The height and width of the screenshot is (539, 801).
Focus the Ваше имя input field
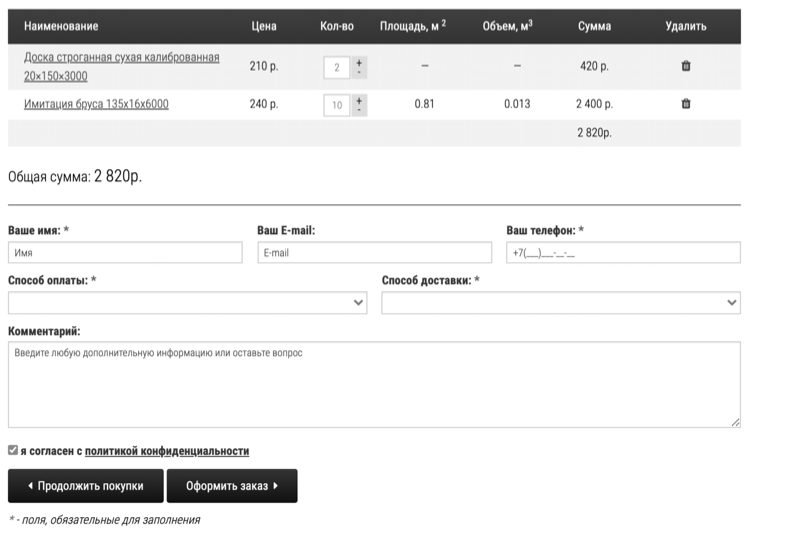click(125, 253)
